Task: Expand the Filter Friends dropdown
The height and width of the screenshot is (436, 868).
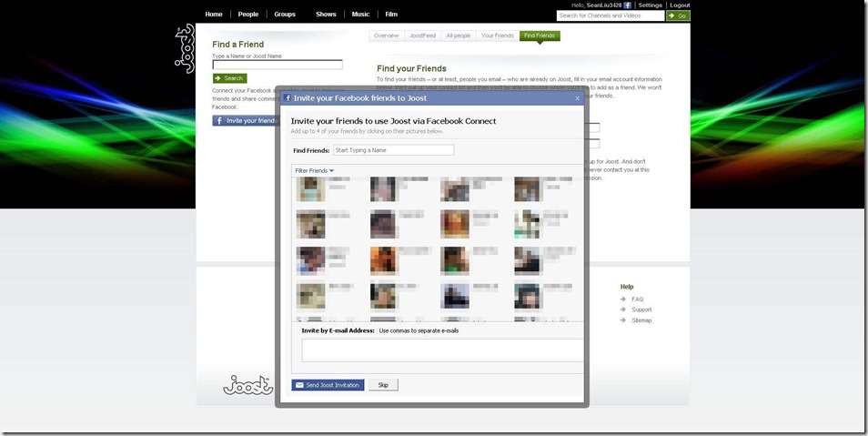Action: [x=315, y=170]
